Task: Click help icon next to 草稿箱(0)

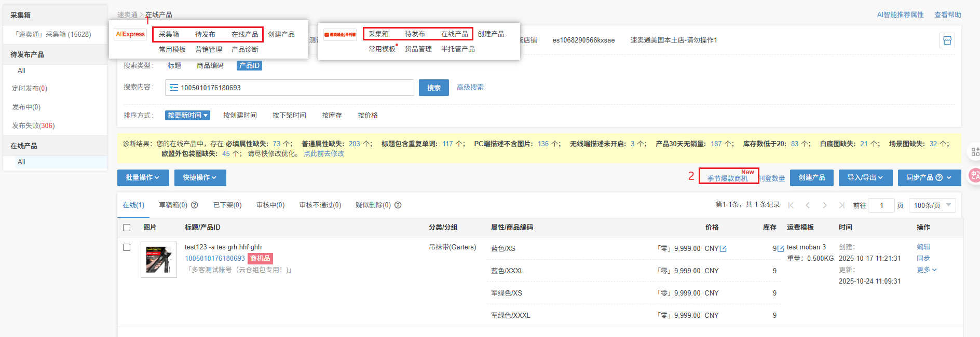Action: [195, 205]
